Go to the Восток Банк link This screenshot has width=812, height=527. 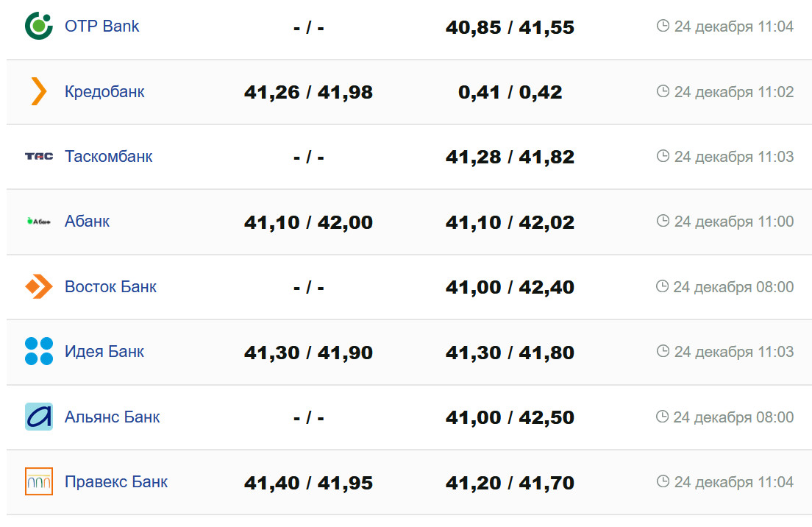[x=110, y=287]
